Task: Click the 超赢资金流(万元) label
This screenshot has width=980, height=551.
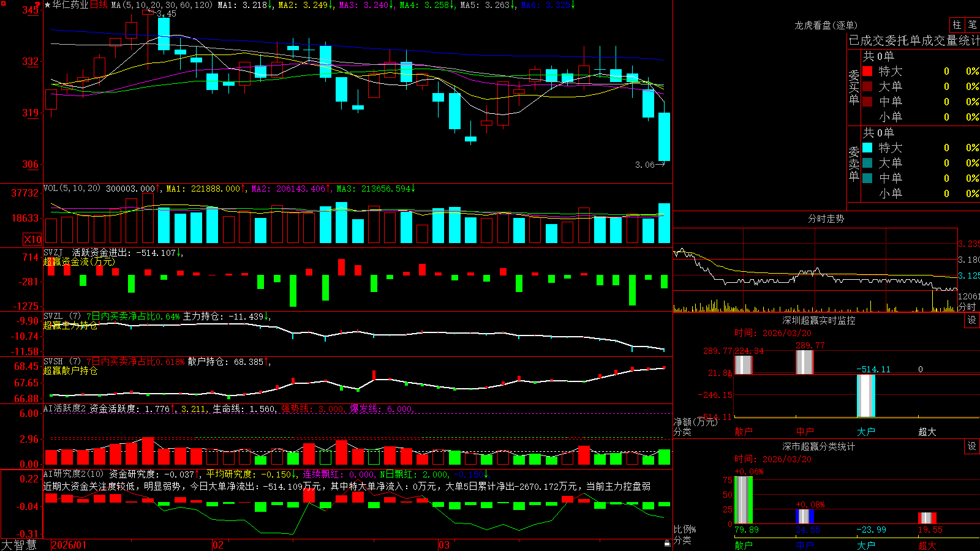Action: [x=78, y=261]
